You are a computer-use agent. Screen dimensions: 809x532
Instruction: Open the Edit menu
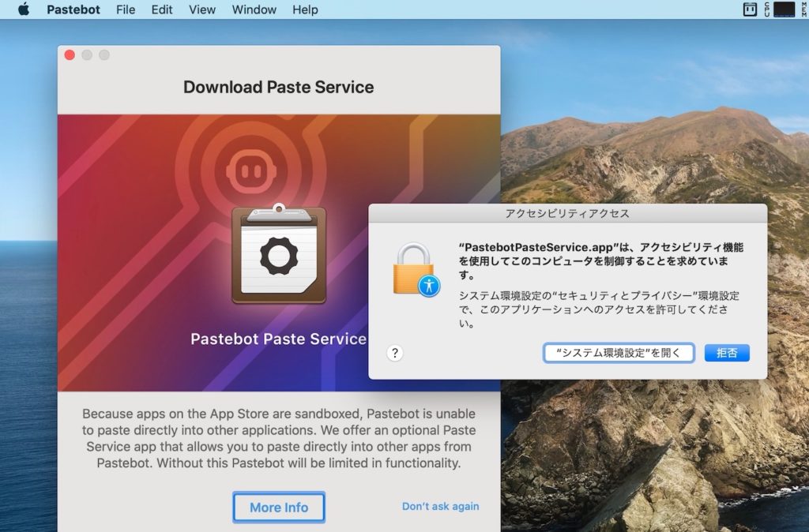coord(161,9)
